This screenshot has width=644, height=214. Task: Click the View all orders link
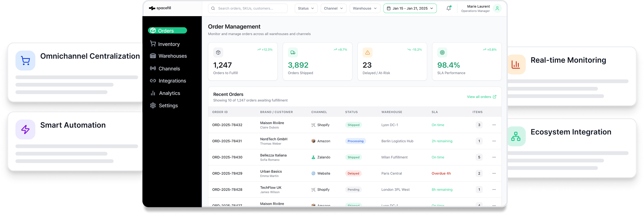click(x=481, y=97)
